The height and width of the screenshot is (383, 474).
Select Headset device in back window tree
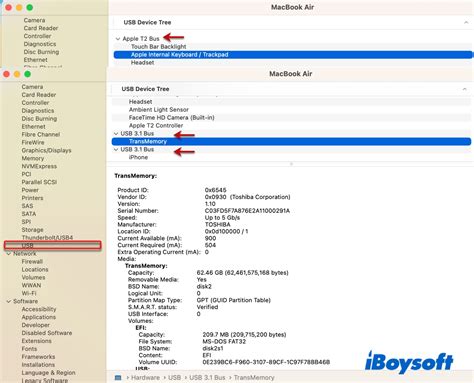tap(142, 63)
